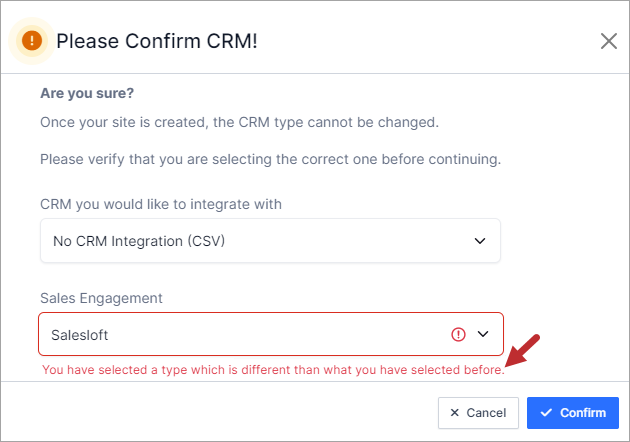Click the red validation error message

pyautogui.click(x=273, y=370)
